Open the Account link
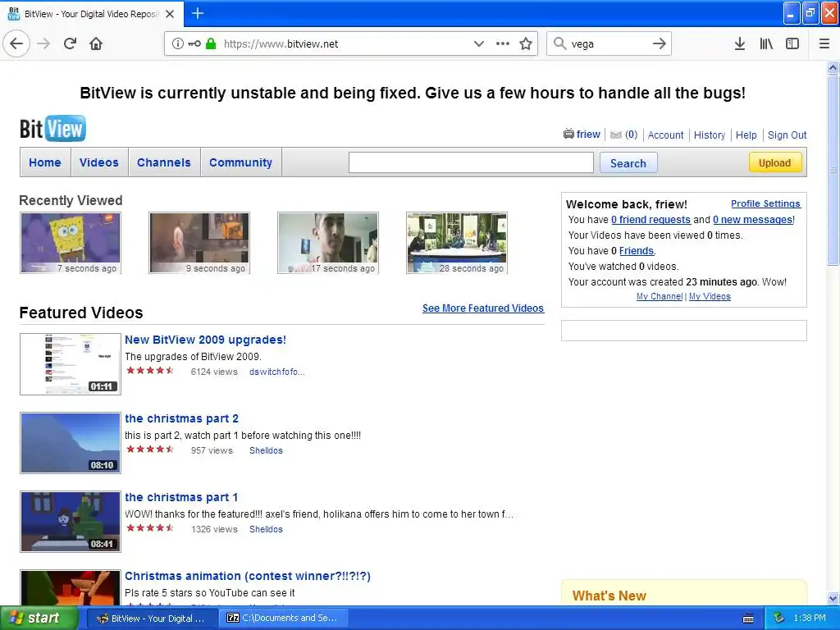 (x=665, y=135)
